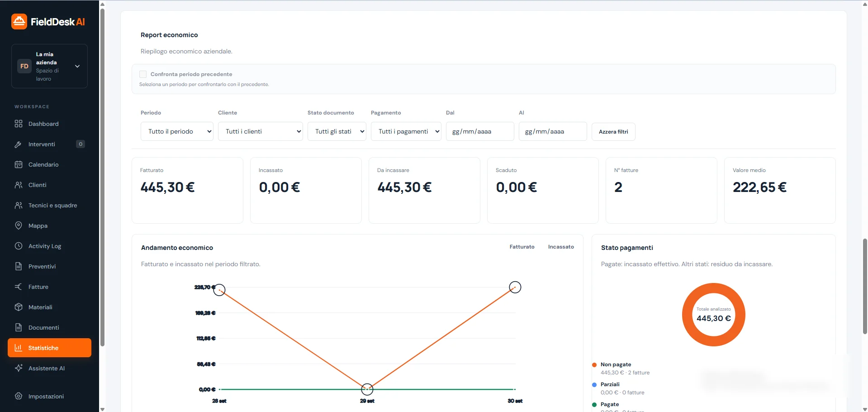The image size is (868, 412).
Task: Open the Pagamento dropdown
Action: pos(406,131)
